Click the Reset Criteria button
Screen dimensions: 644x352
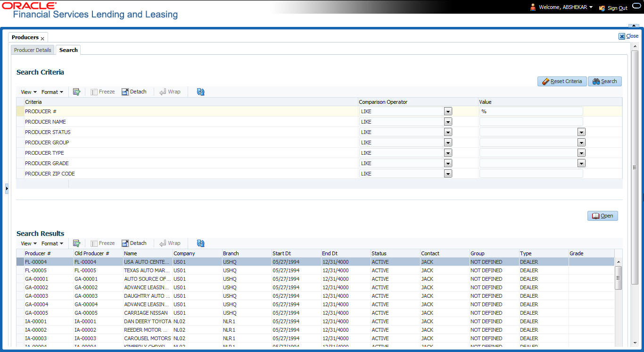[562, 81]
